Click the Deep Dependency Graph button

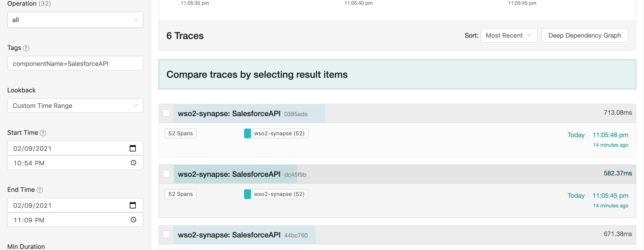pos(584,35)
